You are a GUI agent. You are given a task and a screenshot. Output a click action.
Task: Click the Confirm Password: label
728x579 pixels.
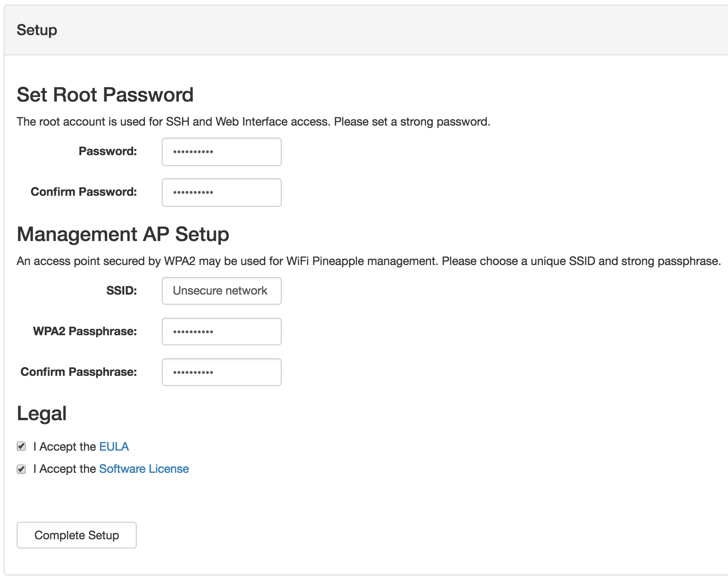point(84,192)
